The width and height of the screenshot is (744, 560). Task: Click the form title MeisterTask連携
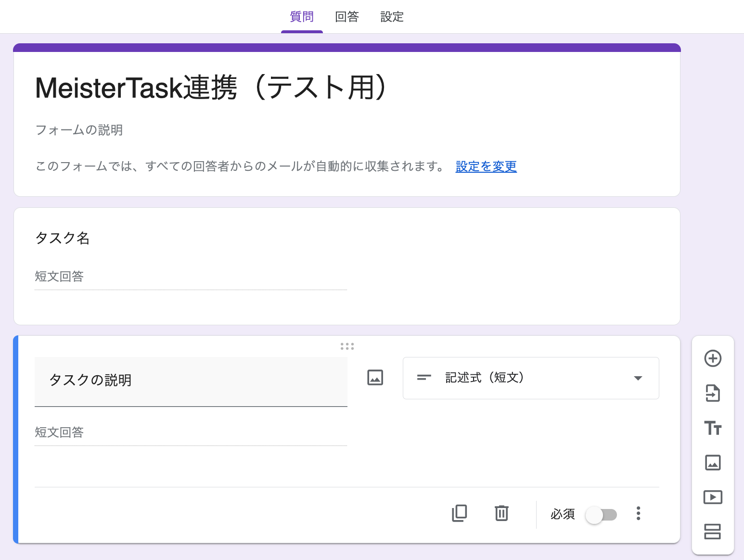[211, 89]
